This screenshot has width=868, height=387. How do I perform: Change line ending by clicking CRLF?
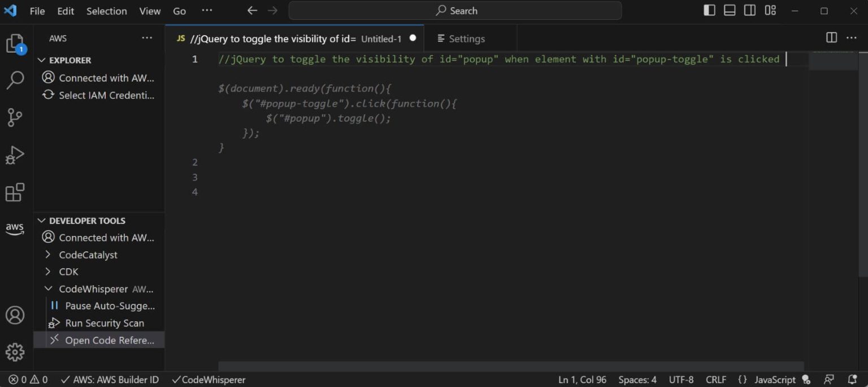[715, 380]
